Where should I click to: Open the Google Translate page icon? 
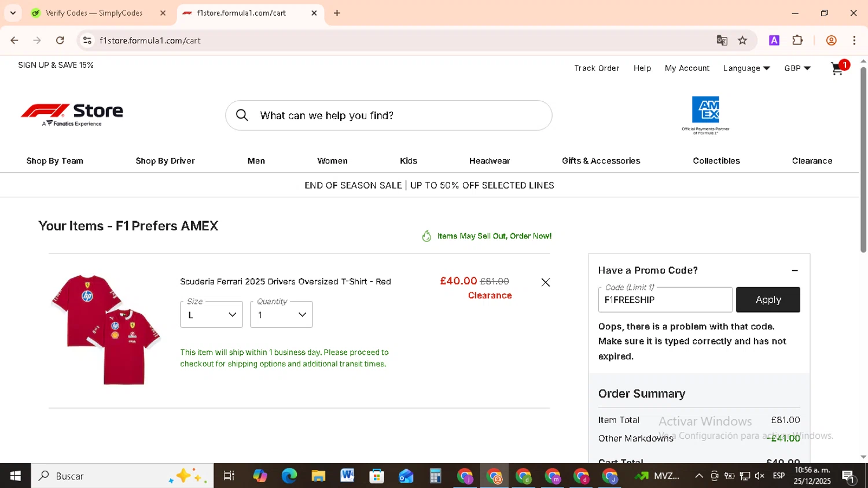[722, 41]
